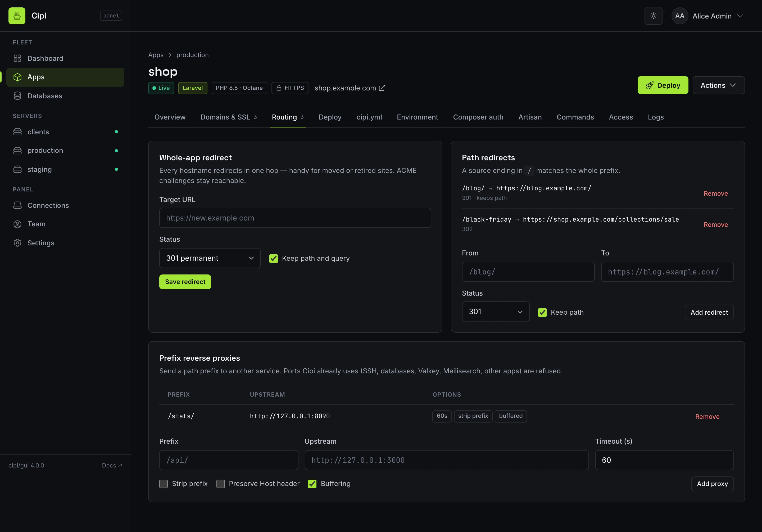Select the production server in sidebar
Image resolution: width=762 pixels, height=532 pixels.
click(x=65, y=150)
